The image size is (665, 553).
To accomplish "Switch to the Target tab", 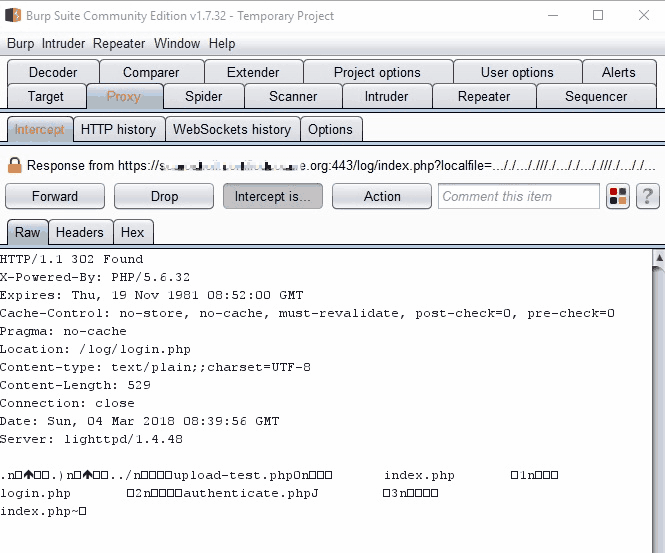I will [x=46, y=96].
